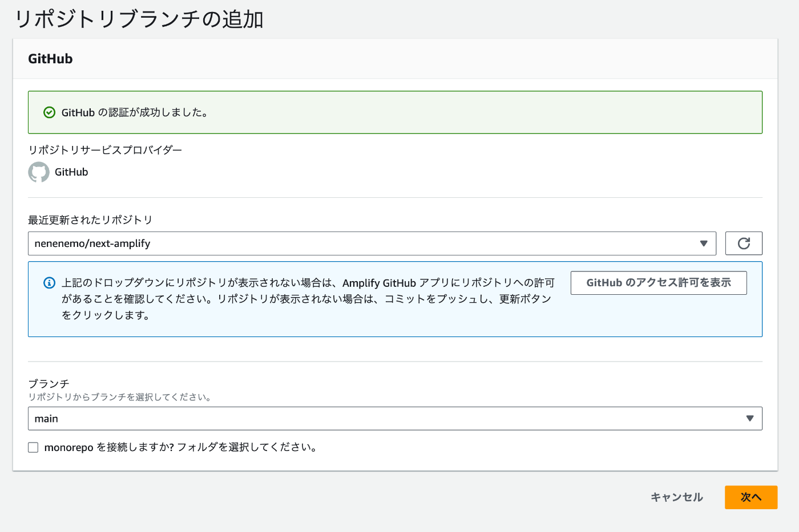This screenshot has height=532, width=799.
Task: Click the info text about Amplify GitHub アプリ
Action: click(308, 299)
